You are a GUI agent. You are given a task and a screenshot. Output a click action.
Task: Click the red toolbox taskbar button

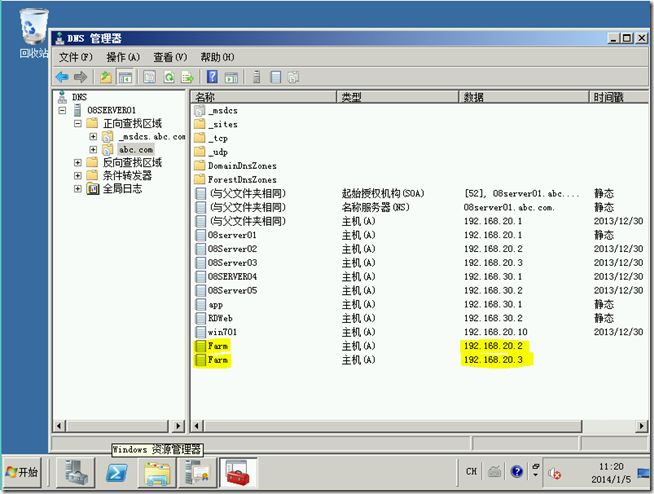(238, 473)
